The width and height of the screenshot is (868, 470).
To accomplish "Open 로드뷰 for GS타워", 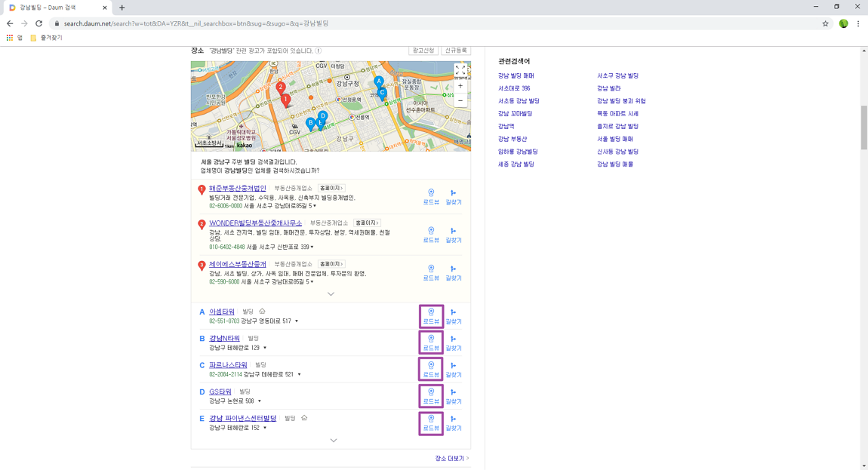I will pyautogui.click(x=431, y=396).
